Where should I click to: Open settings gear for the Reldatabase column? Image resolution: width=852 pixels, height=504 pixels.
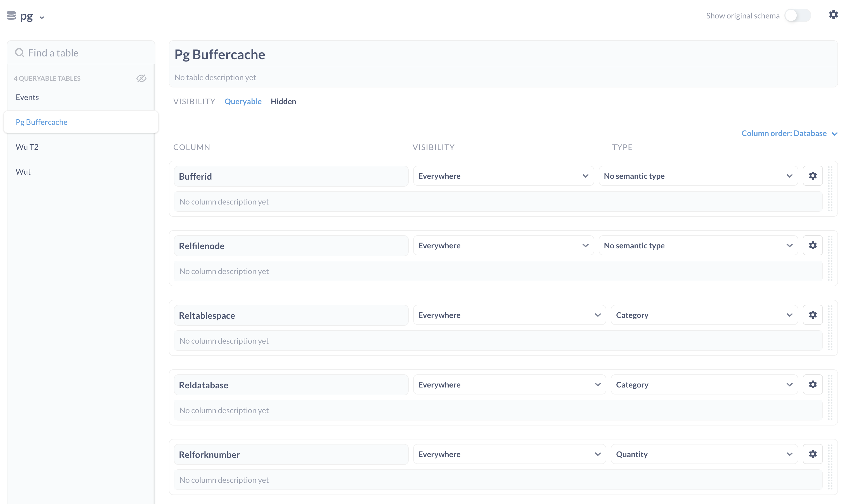coord(813,384)
